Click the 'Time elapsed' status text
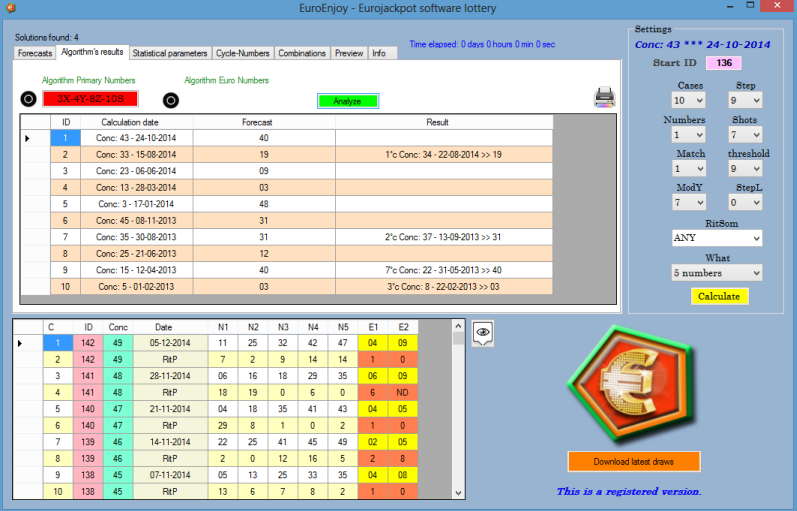 click(x=482, y=44)
